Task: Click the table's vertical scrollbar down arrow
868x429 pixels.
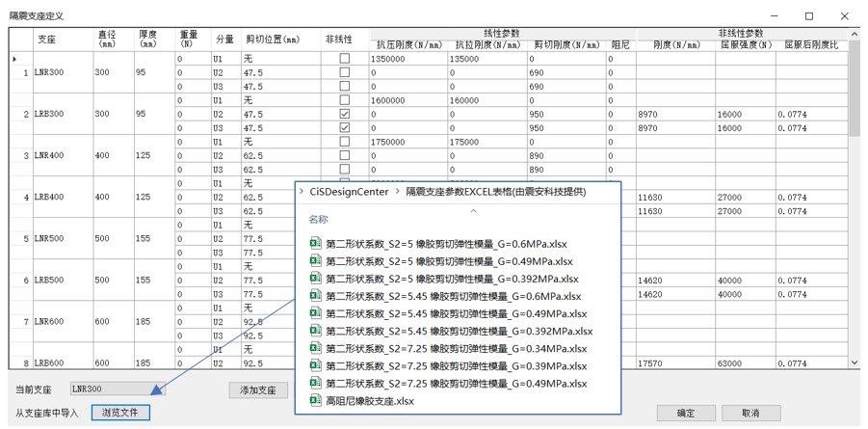Action: click(x=854, y=362)
